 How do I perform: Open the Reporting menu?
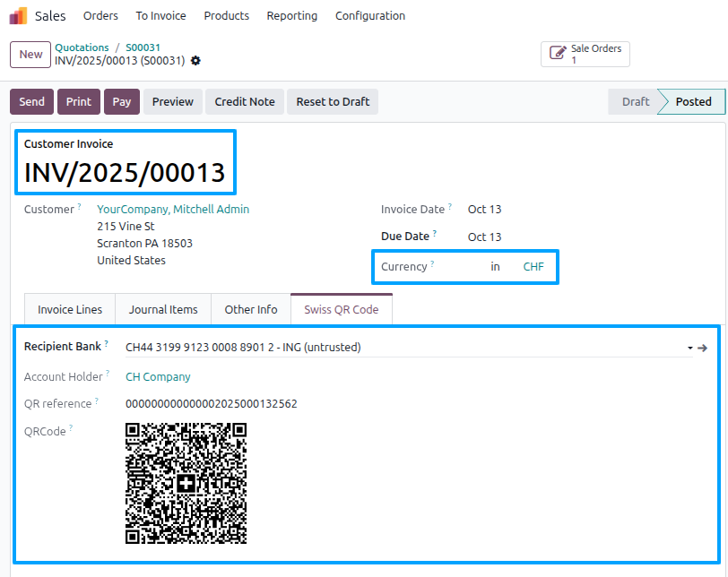pyautogui.click(x=292, y=16)
